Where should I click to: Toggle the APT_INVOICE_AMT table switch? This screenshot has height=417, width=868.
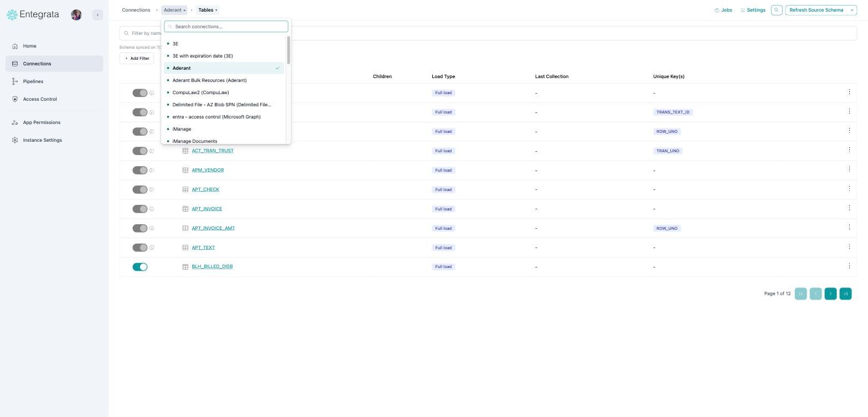point(140,228)
